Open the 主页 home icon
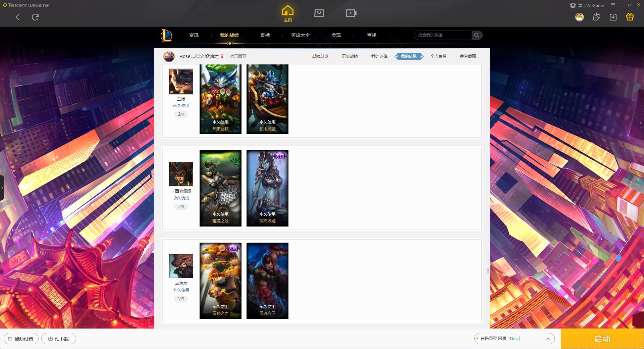This screenshot has height=349, width=644. (288, 14)
